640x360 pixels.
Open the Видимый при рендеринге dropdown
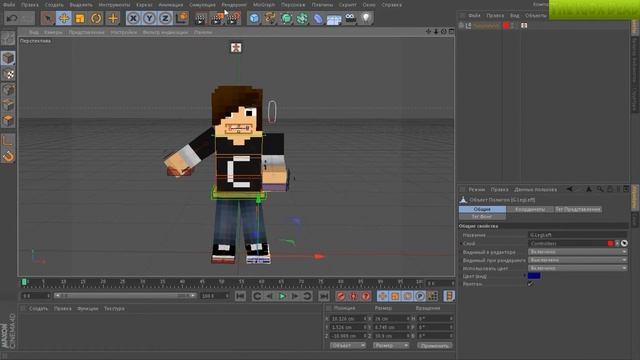pos(577,260)
